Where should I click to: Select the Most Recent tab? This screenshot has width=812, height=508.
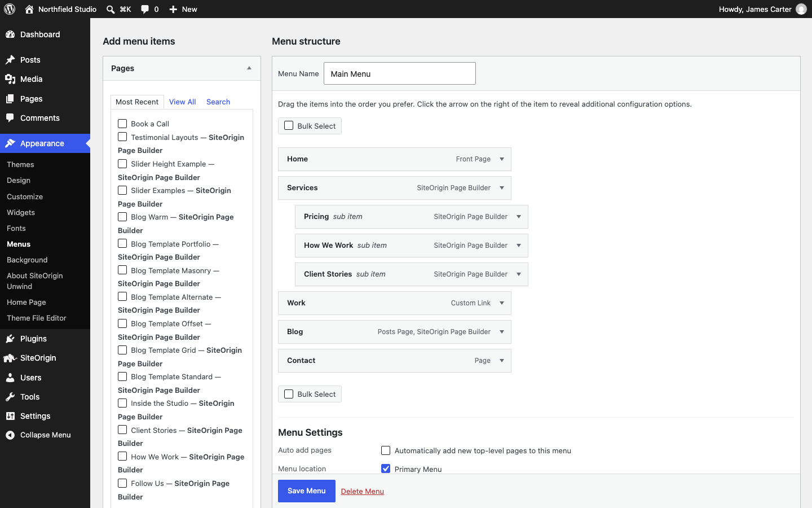coord(137,102)
